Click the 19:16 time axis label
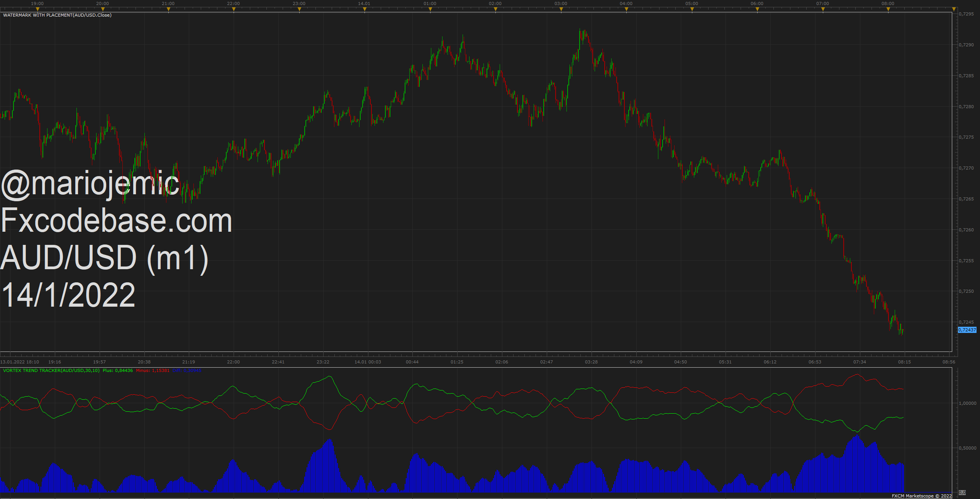 [55, 362]
